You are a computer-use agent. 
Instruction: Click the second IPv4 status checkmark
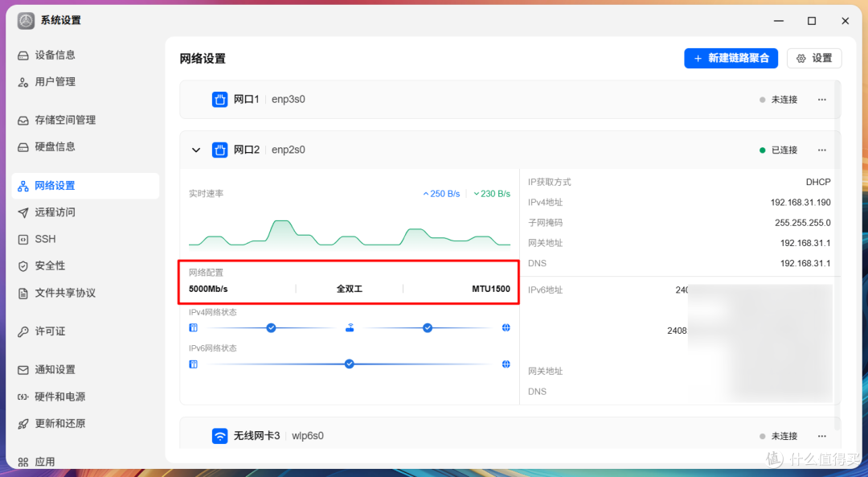[428, 328]
